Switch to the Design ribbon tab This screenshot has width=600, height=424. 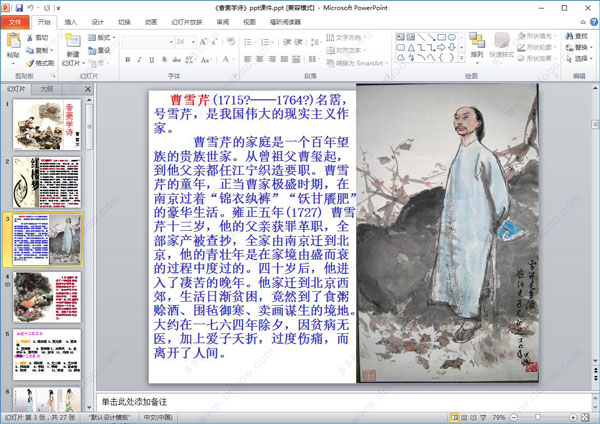[x=97, y=22]
